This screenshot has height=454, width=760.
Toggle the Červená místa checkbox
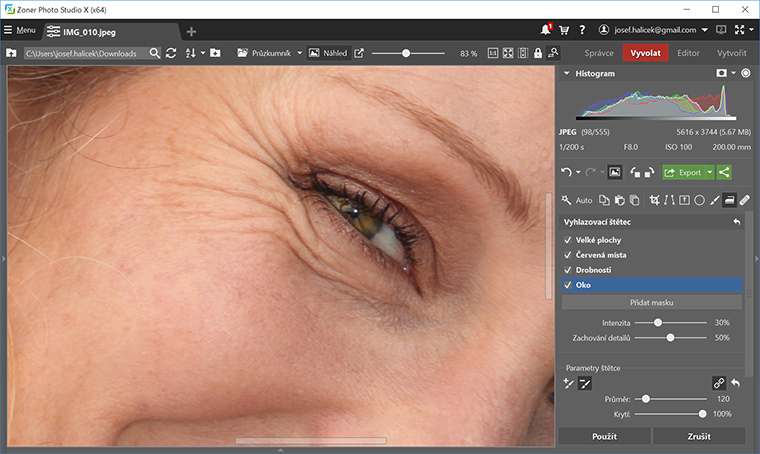pos(567,255)
